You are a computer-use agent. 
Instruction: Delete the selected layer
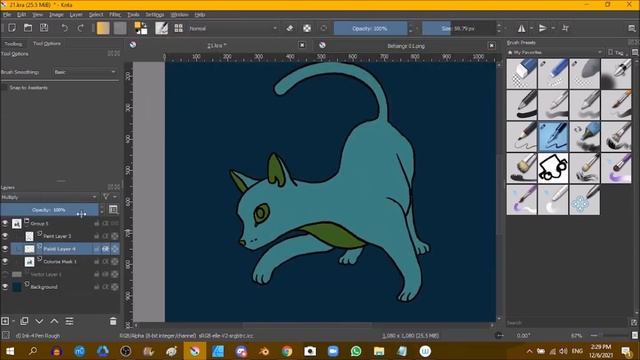(x=113, y=321)
